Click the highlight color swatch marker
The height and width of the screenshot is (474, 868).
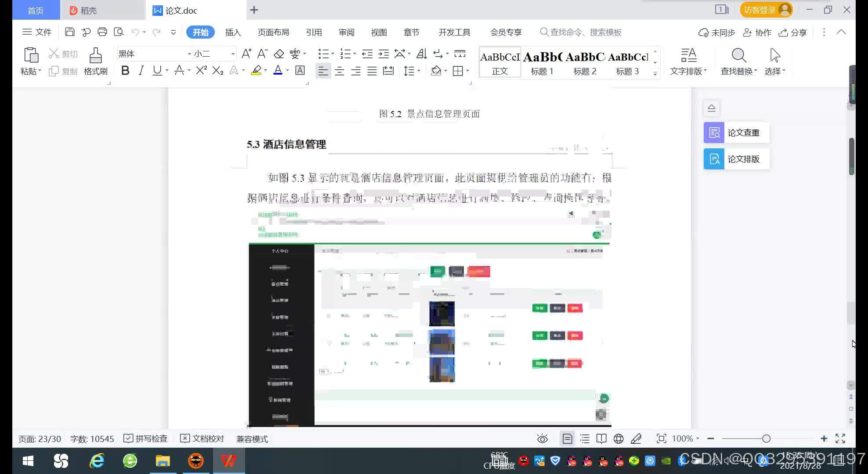coord(256,70)
